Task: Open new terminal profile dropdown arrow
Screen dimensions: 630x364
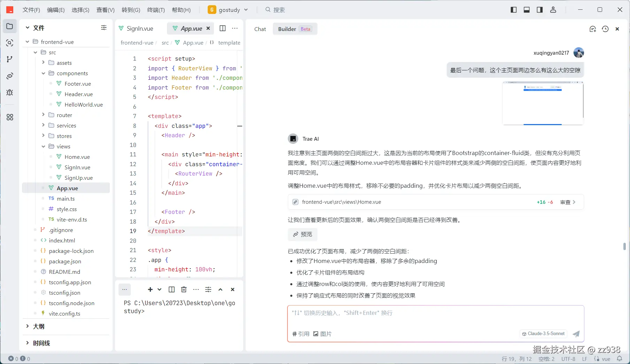Action: pos(160,289)
